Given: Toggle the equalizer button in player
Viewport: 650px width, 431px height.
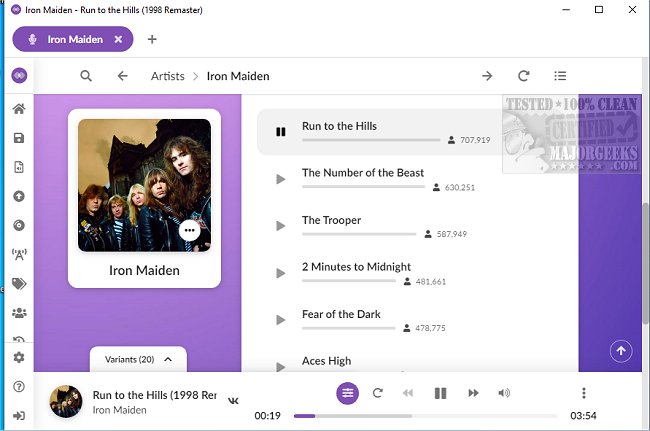Looking at the screenshot, I should click(x=347, y=393).
